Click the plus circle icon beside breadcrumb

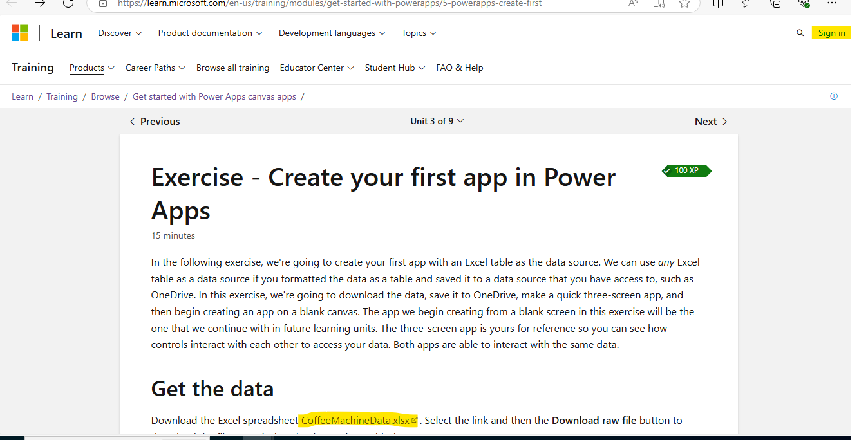point(834,96)
